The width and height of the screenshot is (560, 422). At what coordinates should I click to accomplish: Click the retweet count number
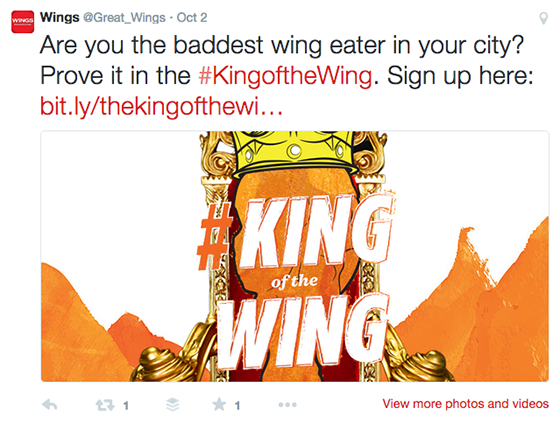click(x=126, y=406)
